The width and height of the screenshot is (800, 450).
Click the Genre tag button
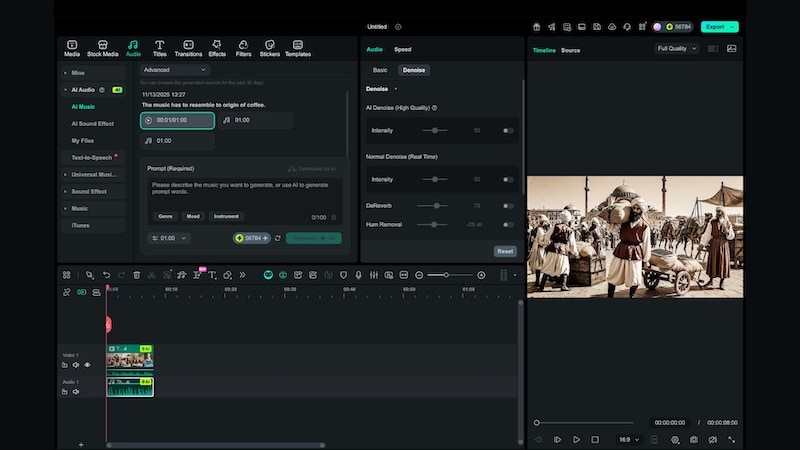click(x=165, y=216)
